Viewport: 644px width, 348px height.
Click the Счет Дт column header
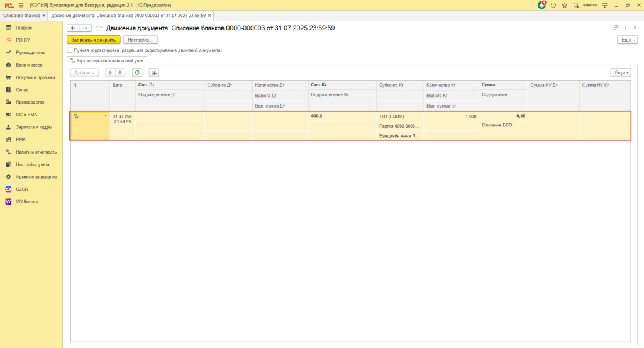pos(170,84)
